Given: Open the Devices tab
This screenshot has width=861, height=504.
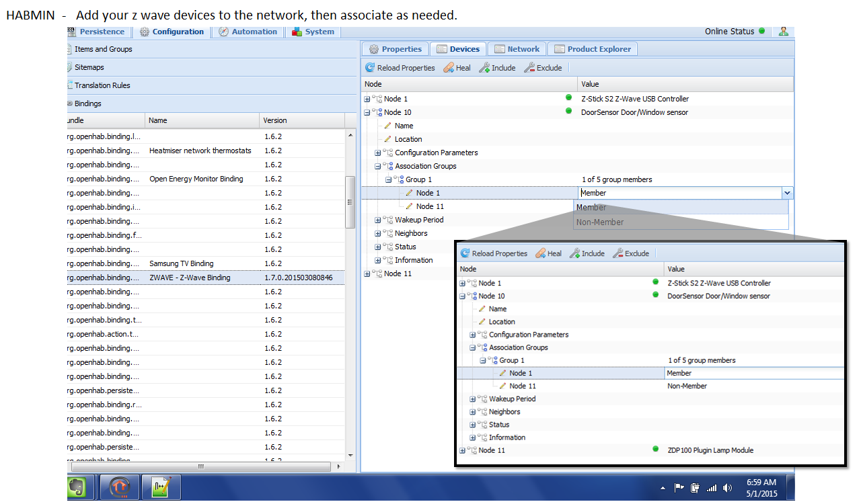Looking at the screenshot, I should [458, 49].
